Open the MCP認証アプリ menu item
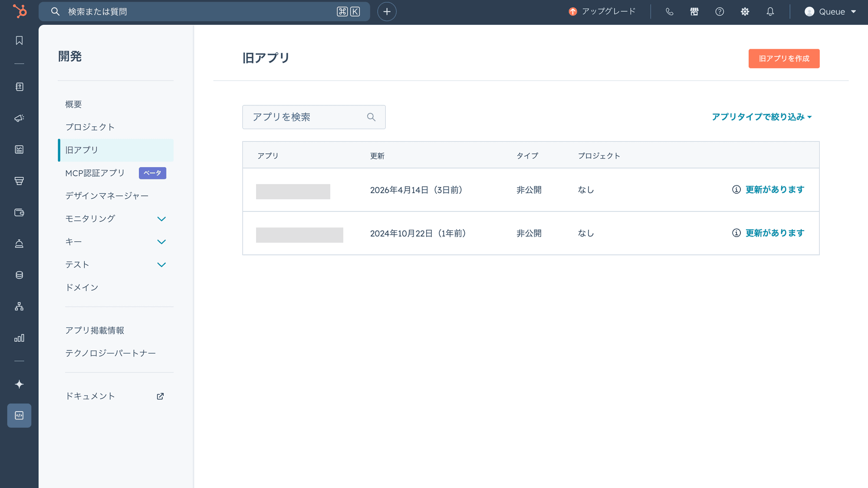The image size is (868, 488). point(95,173)
